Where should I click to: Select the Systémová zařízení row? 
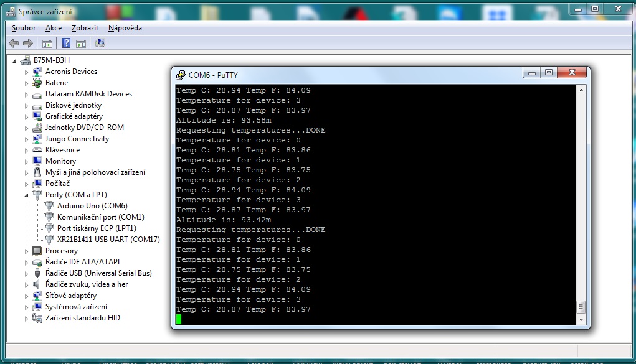[x=76, y=307]
